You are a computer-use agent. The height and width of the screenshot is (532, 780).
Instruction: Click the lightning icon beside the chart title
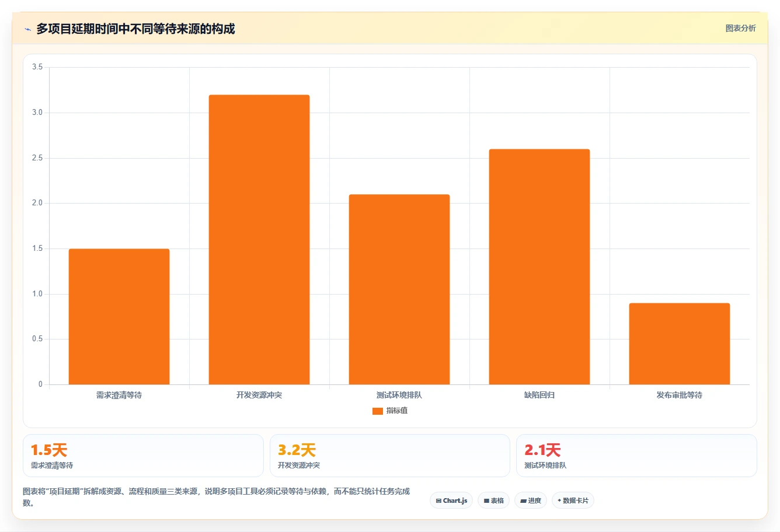click(27, 29)
